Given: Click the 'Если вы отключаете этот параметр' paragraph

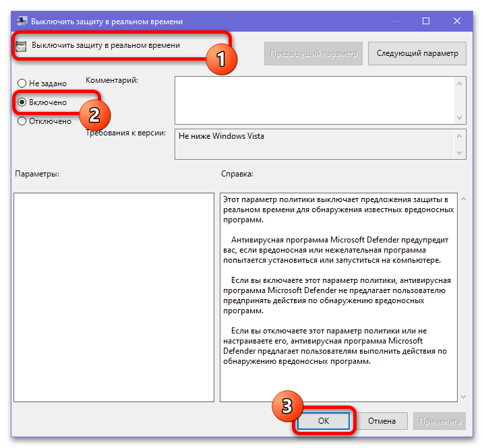Looking at the screenshot, I should (335, 346).
